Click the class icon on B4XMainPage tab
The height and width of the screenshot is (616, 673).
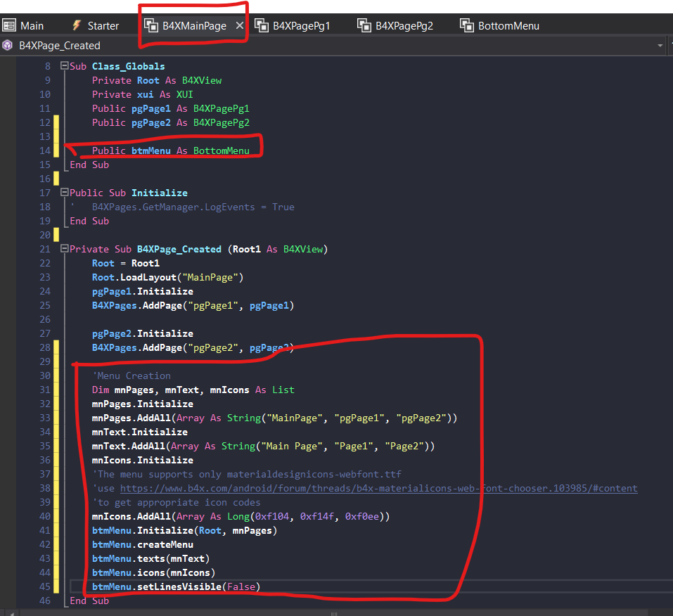click(151, 26)
